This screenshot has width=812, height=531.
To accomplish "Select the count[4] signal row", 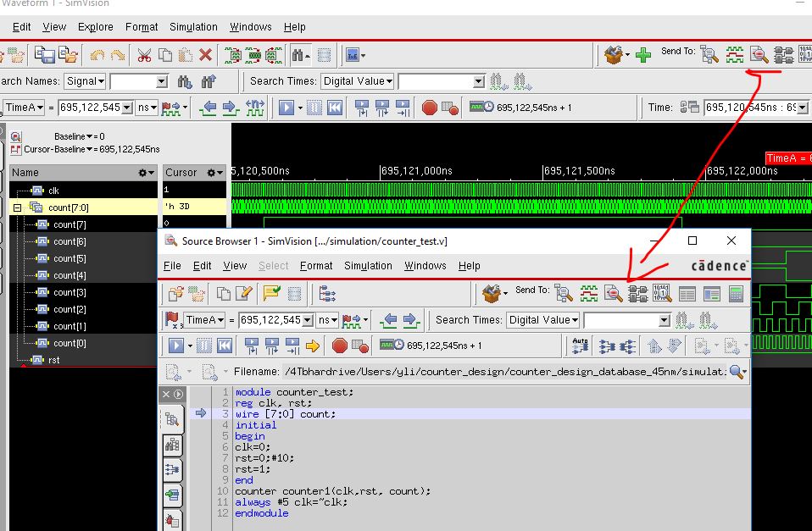I will (x=70, y=275).
